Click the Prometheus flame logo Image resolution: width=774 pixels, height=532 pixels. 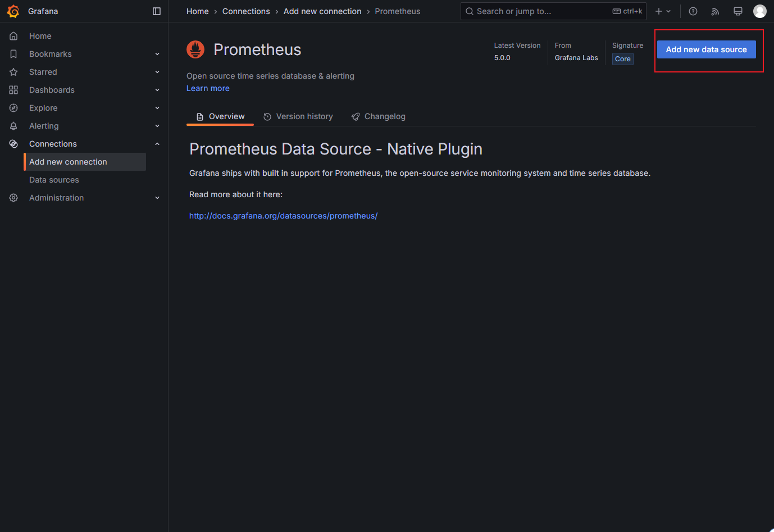click(x=195, y=49)
